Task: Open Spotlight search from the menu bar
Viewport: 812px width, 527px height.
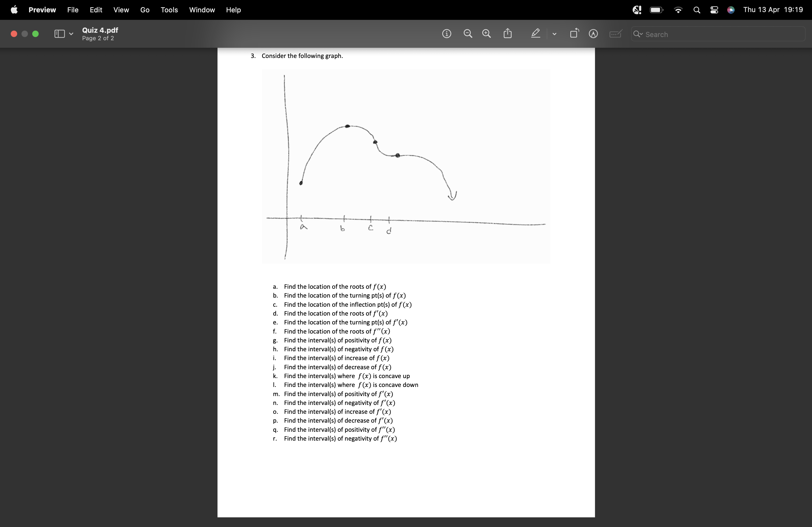Action: point(697,10)
